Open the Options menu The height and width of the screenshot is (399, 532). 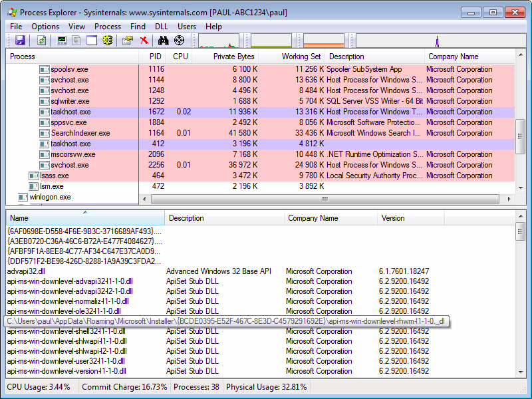coord(45,27)
